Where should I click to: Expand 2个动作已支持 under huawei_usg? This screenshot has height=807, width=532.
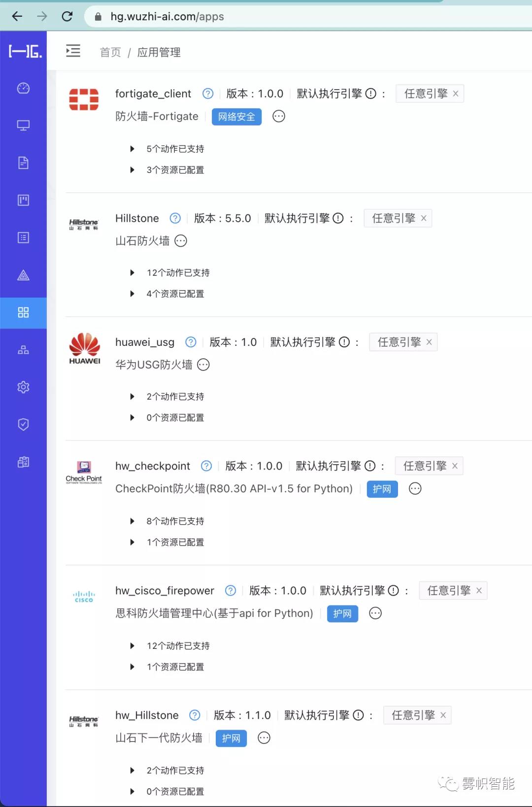(132, 397)
